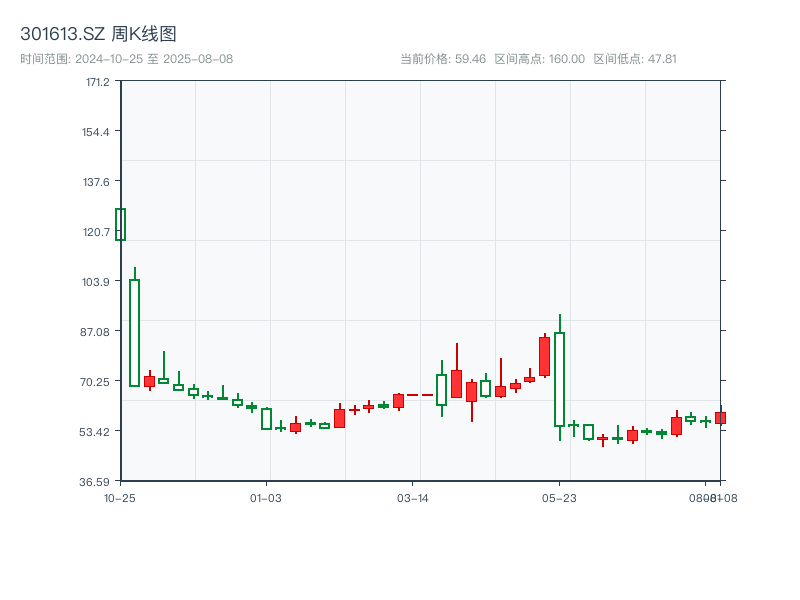This screenshot has width=800, height=600.
Task: Click the 154.4 y-axis price label
Action: 97,132
